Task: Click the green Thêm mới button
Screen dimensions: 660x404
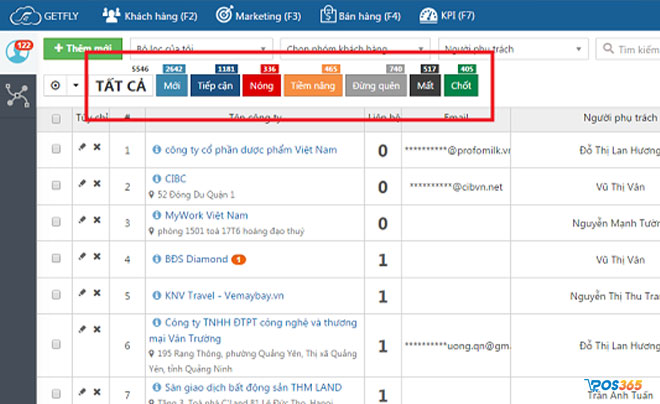Action: 83,48
